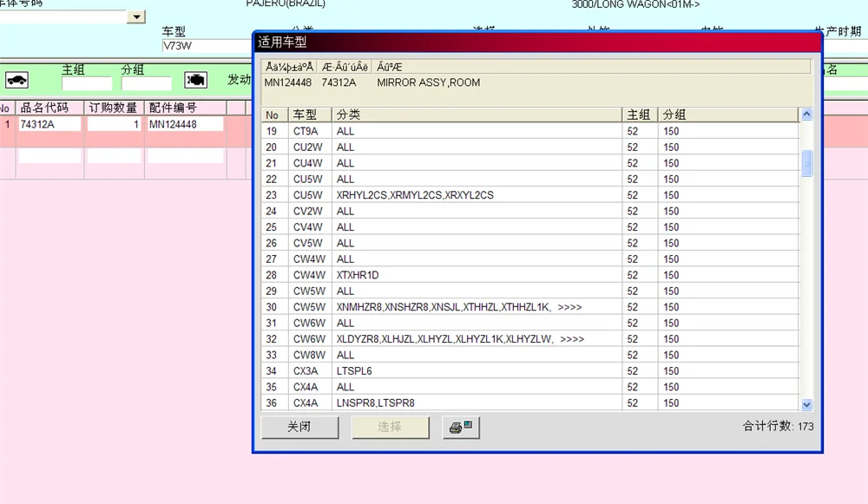Click the 分组 input field
Viewport: 868px width, 504px height.
(x=146, y=83)
